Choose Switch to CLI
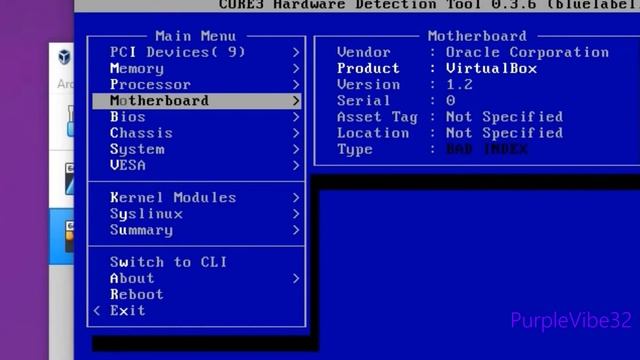 point(197,262)
